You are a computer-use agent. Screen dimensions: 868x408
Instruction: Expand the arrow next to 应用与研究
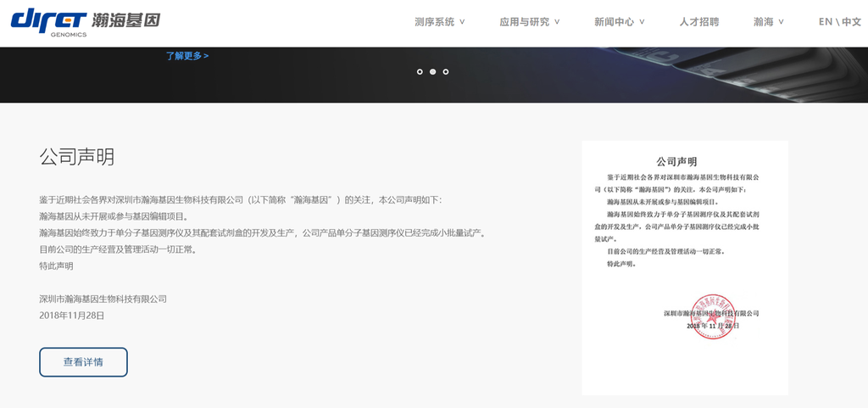coord(557,22)
